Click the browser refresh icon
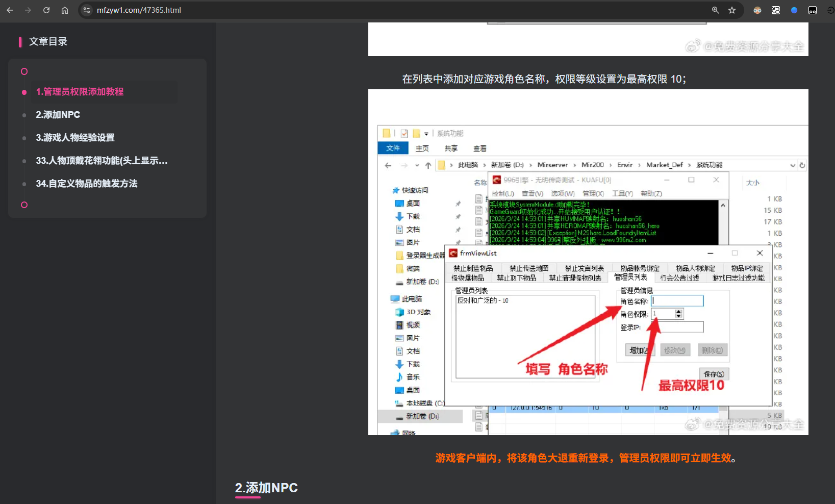This screenshot has height=504, width=835. [46, 10]
